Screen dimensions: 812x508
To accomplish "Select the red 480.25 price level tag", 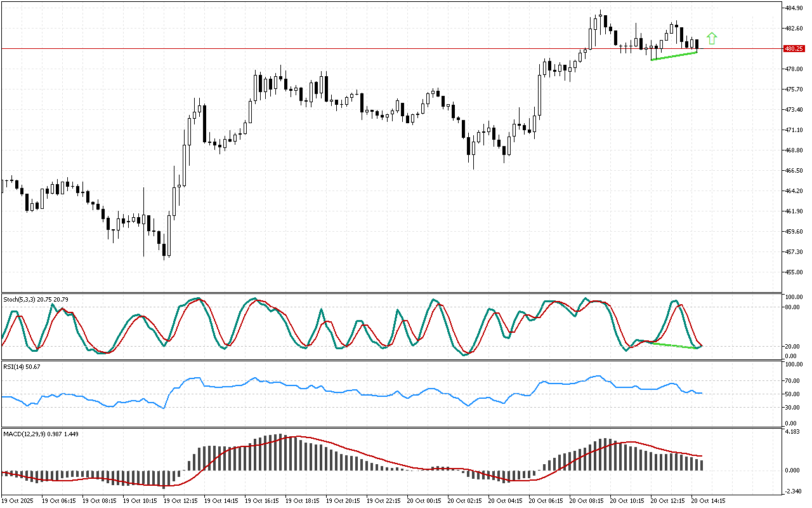I will [794, 48].
